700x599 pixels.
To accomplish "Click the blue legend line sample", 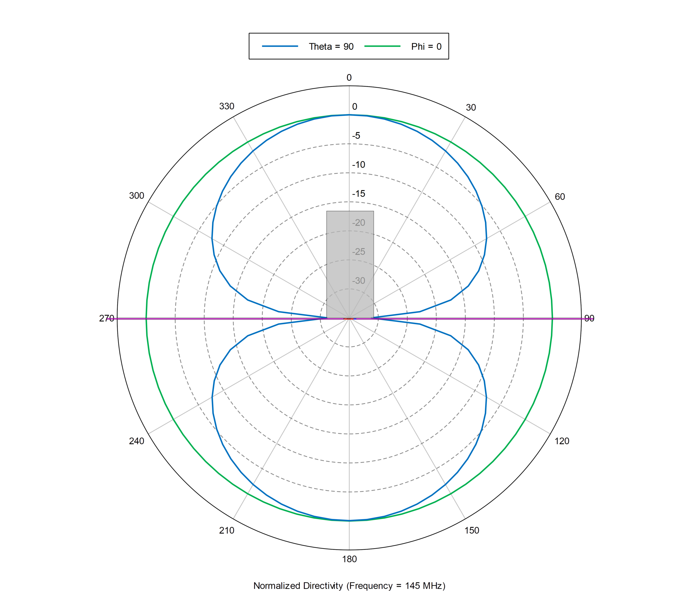I will (x=280, y=46).
